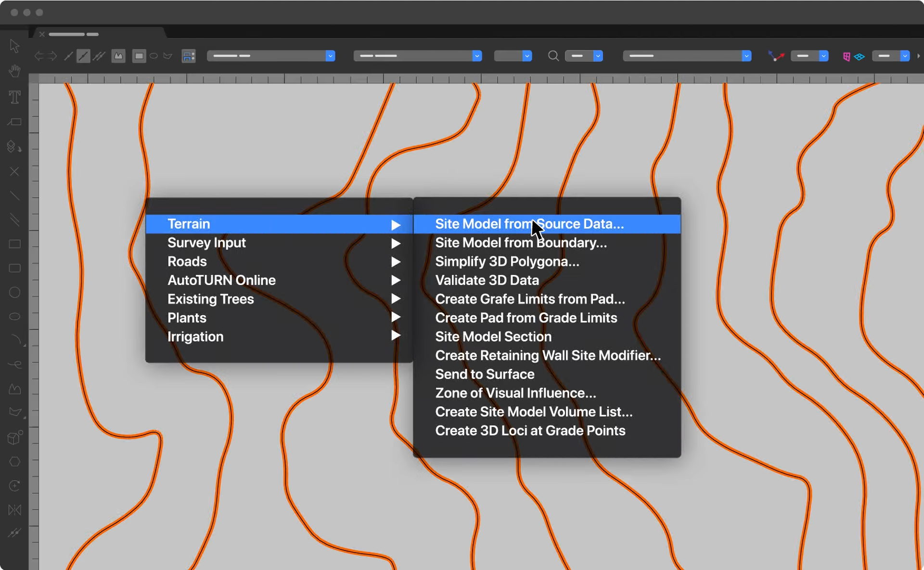This screenshot has height=570, width=924.
Task: Open the first wide toolbar dropdown
Action: pyautogui.click(x=271, y=56)
